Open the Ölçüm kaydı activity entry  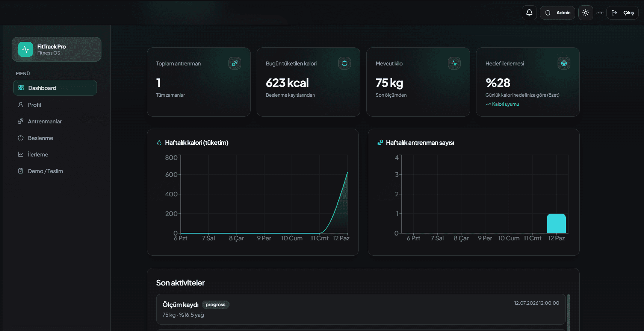click(361, 309)
